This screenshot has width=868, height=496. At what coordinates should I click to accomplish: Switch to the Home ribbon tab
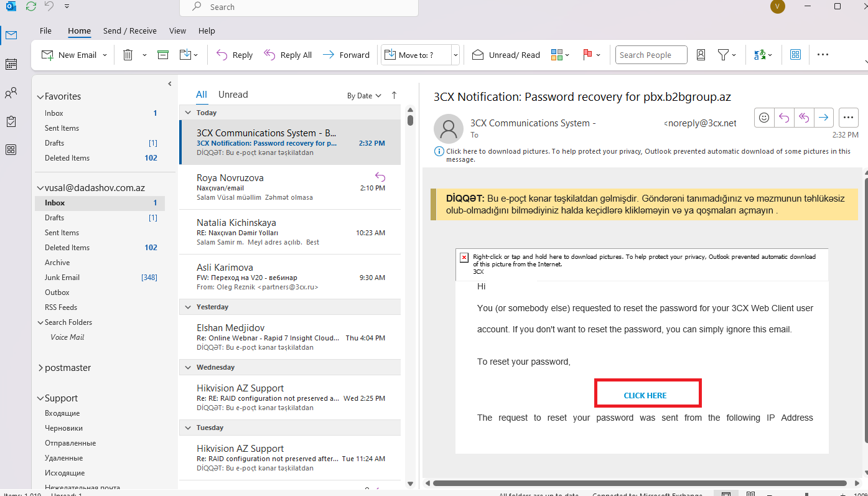click(79, 30)
